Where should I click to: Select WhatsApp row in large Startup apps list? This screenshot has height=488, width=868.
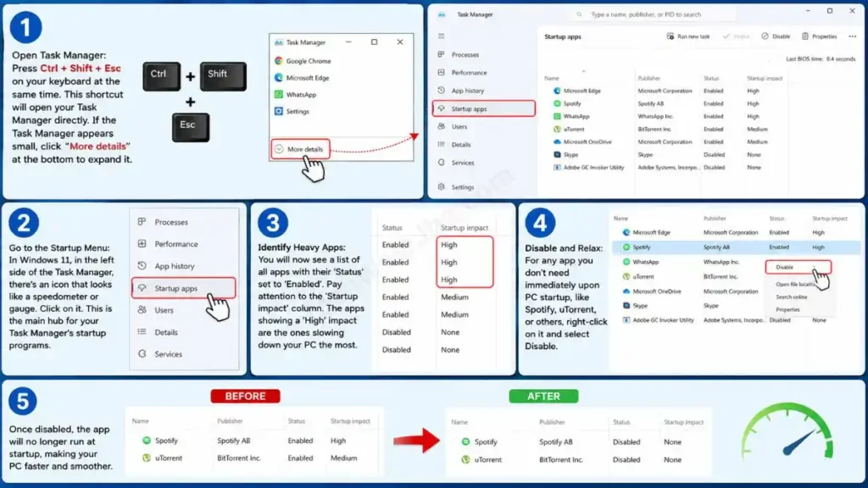click(665, 116)
